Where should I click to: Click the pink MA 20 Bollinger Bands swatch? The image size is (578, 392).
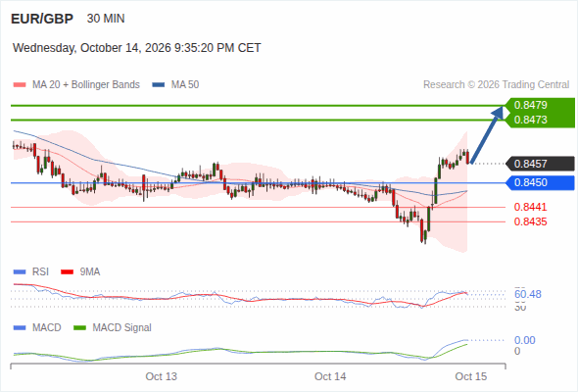coord(20,85)
